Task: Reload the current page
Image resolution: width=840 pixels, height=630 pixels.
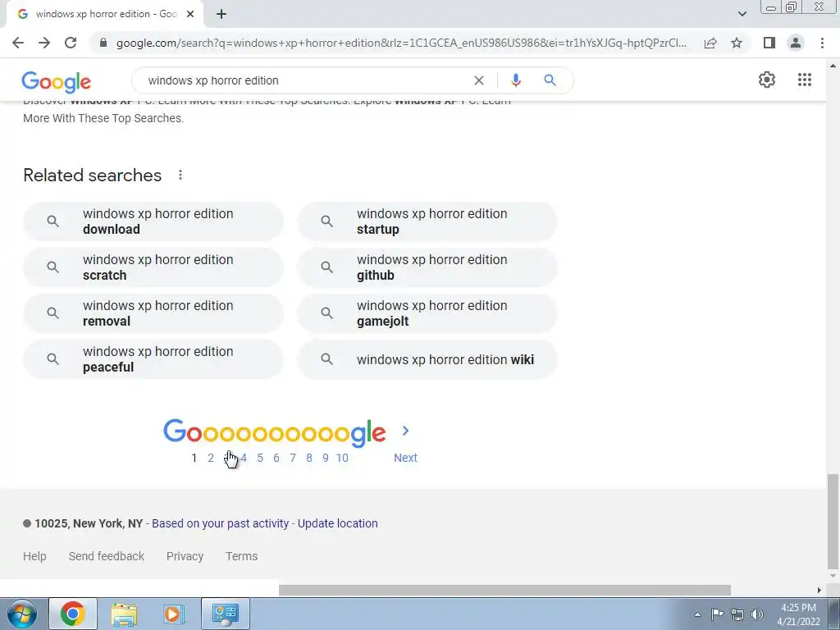Action: click(71, 43)
